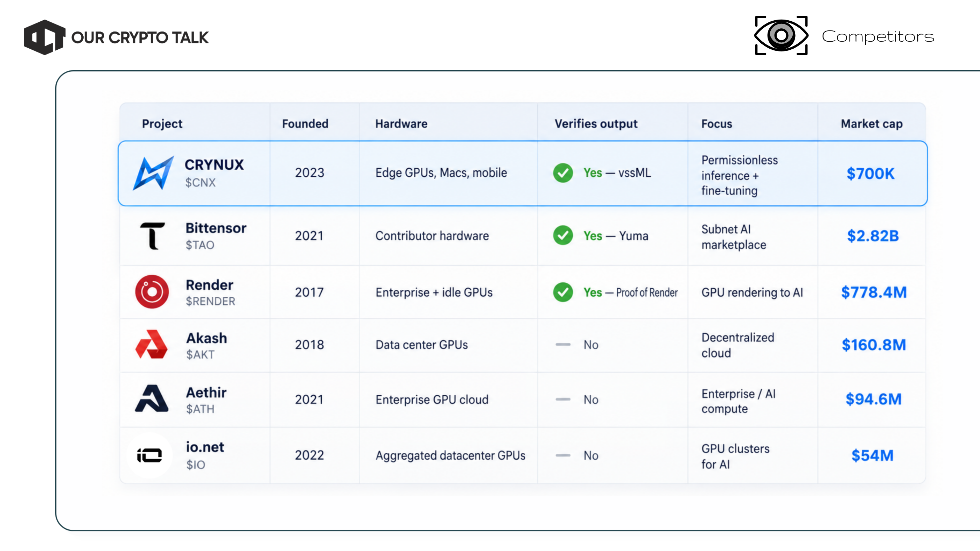Click the $160.8M market cap value
This screenshot has height=551, width=980.
[874, 345]
